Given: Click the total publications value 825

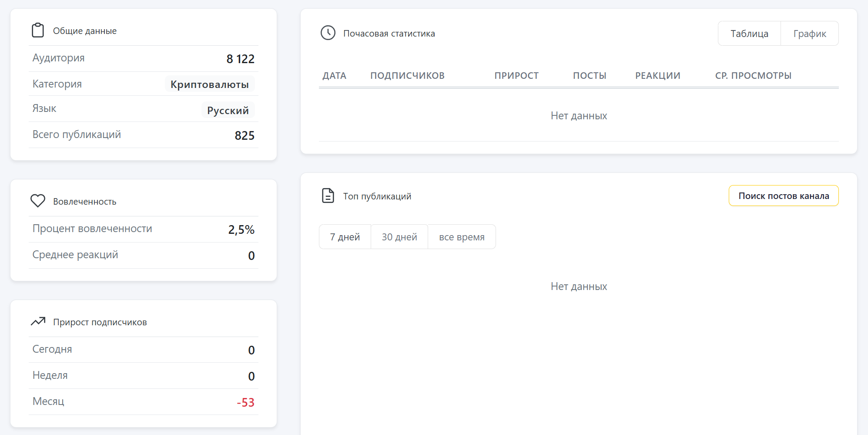Looking at the screenshot, I should point(245,135).
